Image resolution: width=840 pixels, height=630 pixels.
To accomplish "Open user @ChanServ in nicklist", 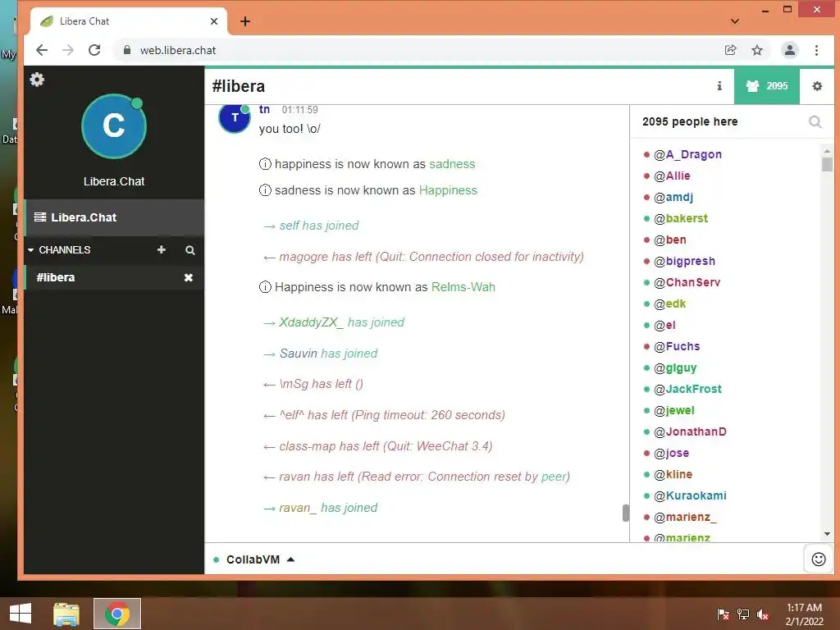I will (x=687, y=282).
